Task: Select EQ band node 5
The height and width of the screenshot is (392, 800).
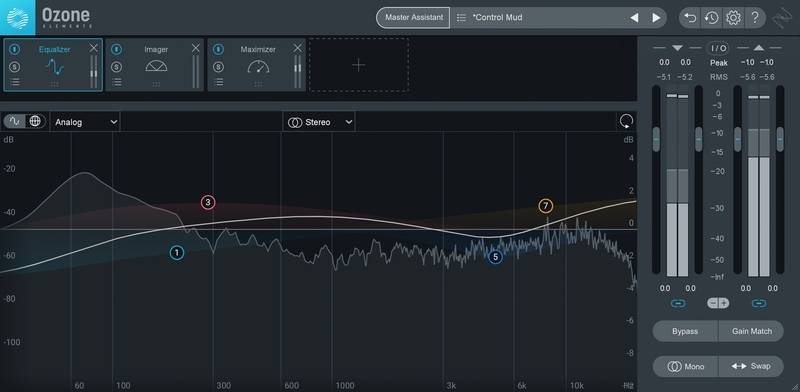Action: [x=495, y=257]
